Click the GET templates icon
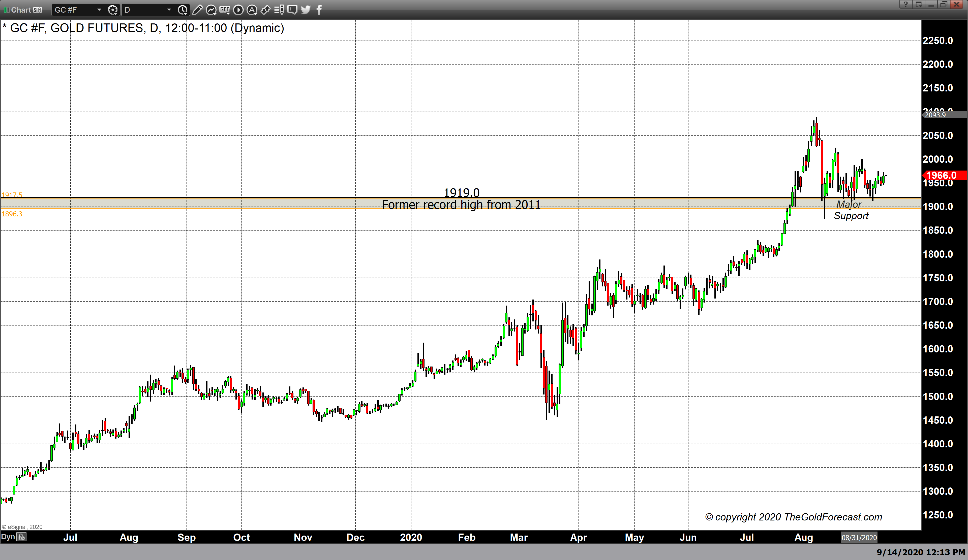 (x=225, y=10)
